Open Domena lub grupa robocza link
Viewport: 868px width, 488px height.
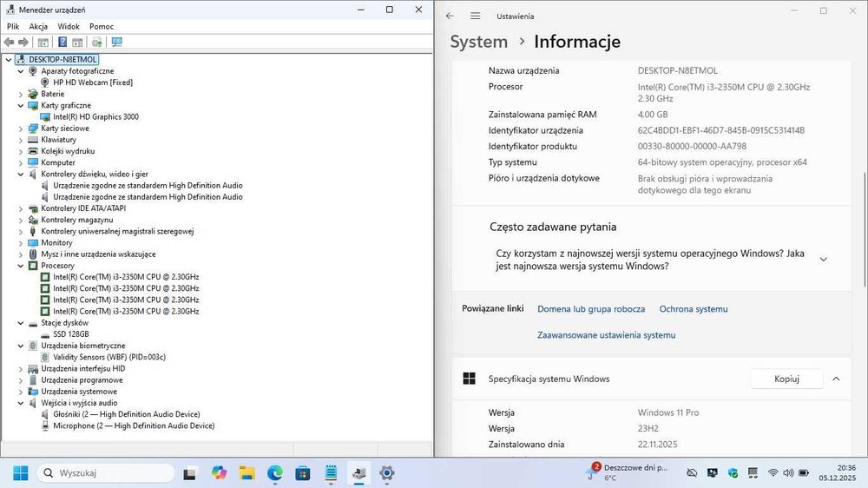point(590,309)
